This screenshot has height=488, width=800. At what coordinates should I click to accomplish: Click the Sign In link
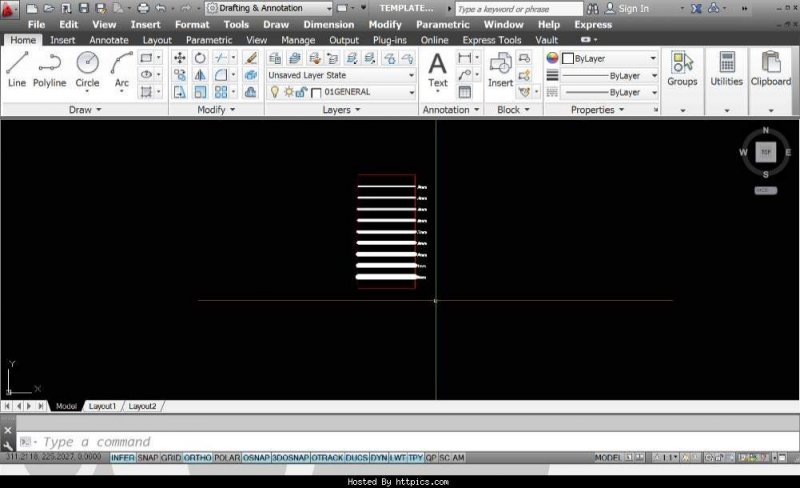632,9
